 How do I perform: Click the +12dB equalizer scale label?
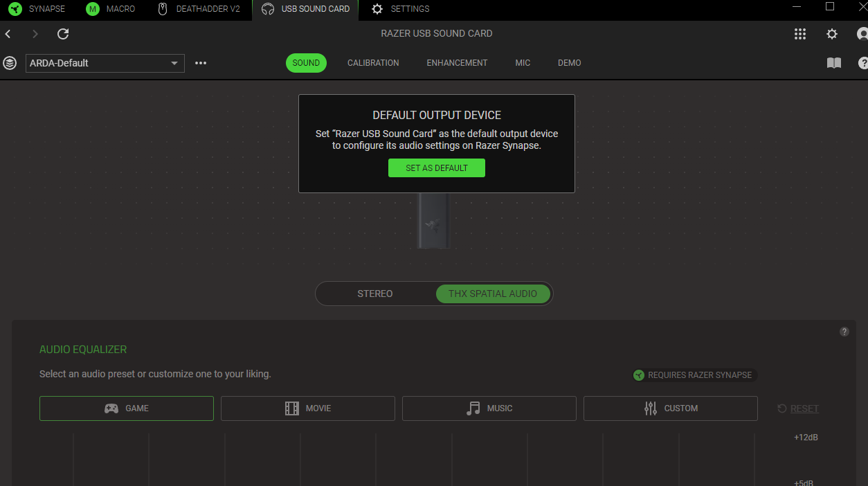click(x=806, y=438)
